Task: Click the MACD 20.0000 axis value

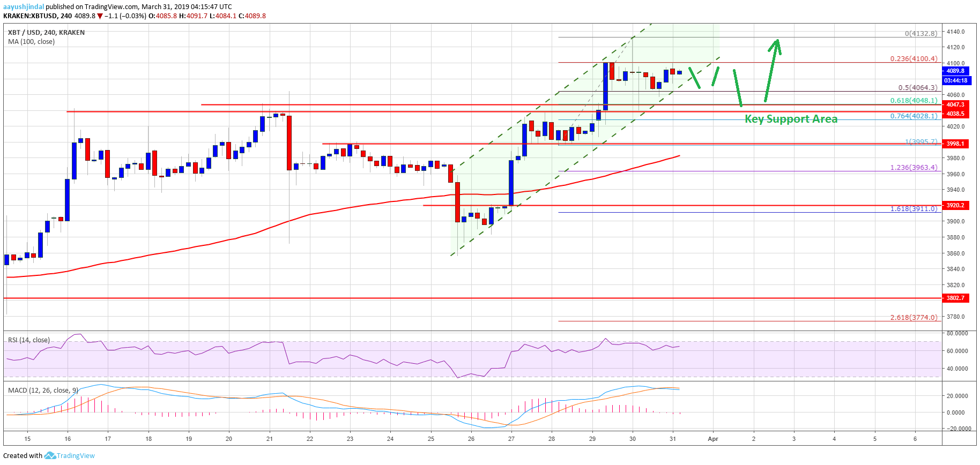Action: (x=957, y=396)
